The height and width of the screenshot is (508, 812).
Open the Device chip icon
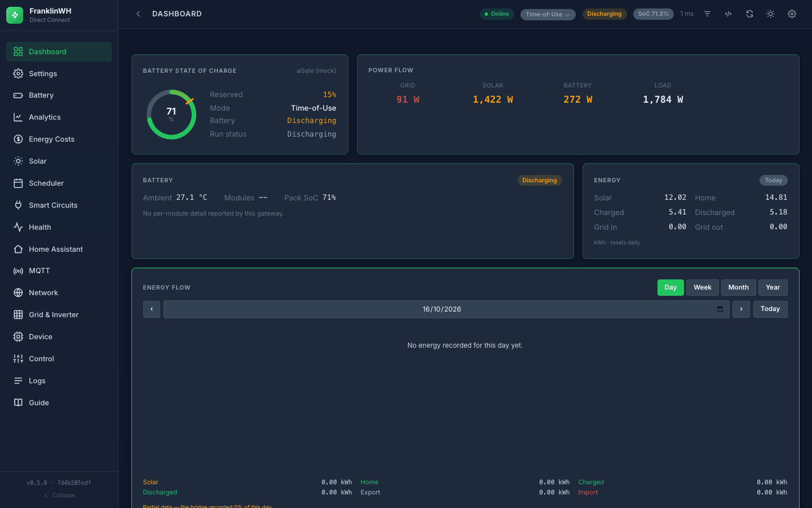pyautogui.click(x=18, y=337)
